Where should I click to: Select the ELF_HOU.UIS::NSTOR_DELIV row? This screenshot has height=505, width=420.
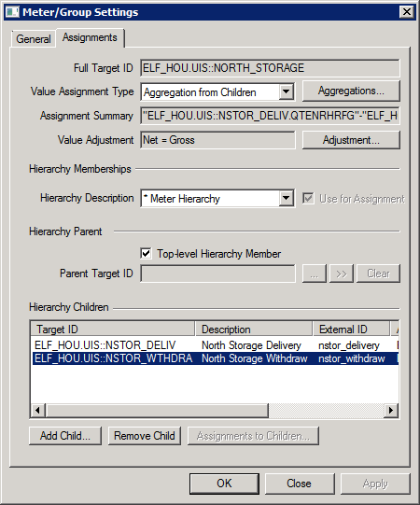216,345
